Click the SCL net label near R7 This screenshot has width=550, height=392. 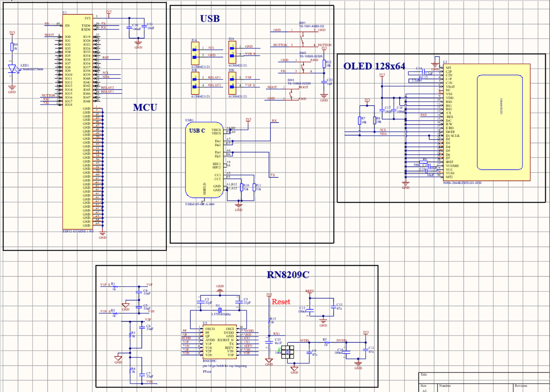[x=383, y=130]
